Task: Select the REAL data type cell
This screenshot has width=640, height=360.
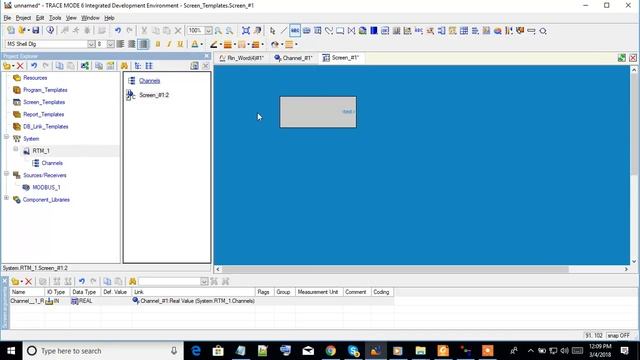Action: (85, 301)
